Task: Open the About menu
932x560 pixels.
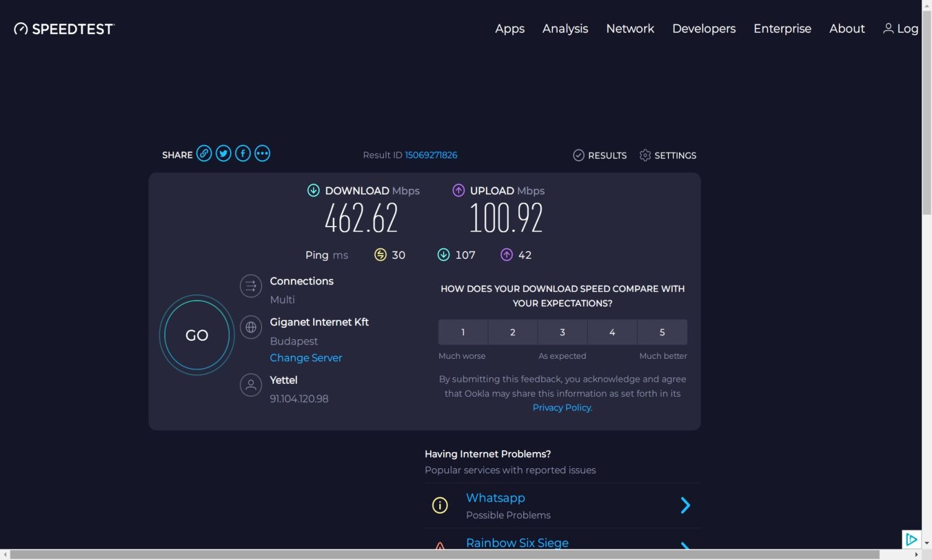Action: click(847, 29)
